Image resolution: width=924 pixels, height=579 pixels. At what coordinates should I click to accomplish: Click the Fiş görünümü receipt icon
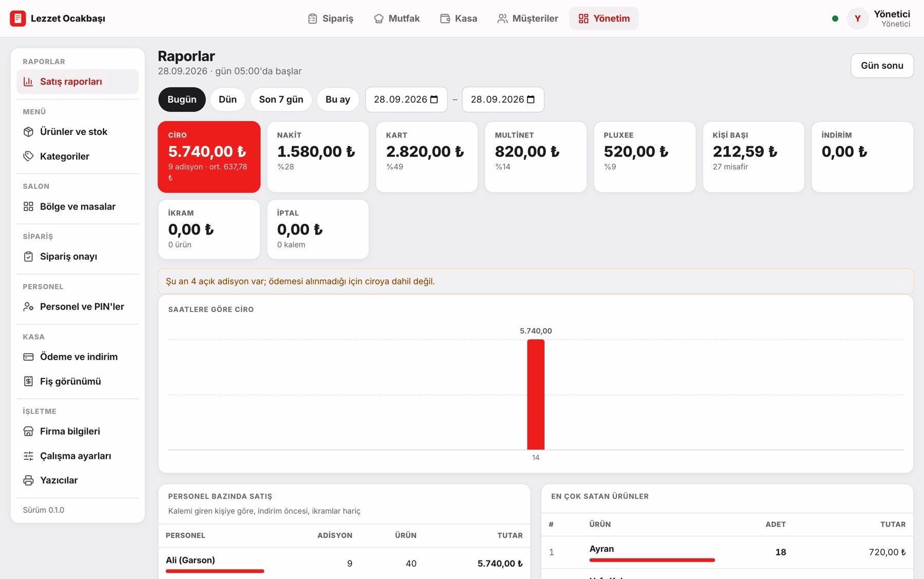pos(28,381)
